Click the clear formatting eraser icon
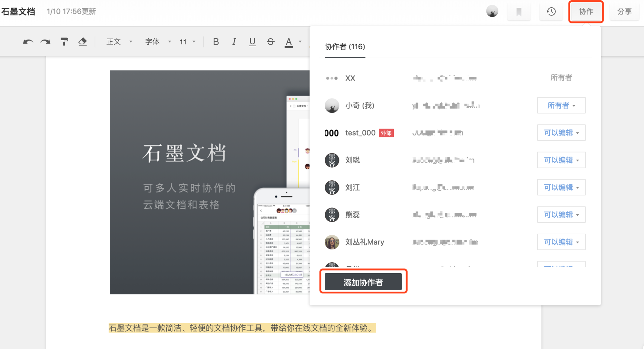The width and height of the screenshot is (644, 349). pos(83,42)
